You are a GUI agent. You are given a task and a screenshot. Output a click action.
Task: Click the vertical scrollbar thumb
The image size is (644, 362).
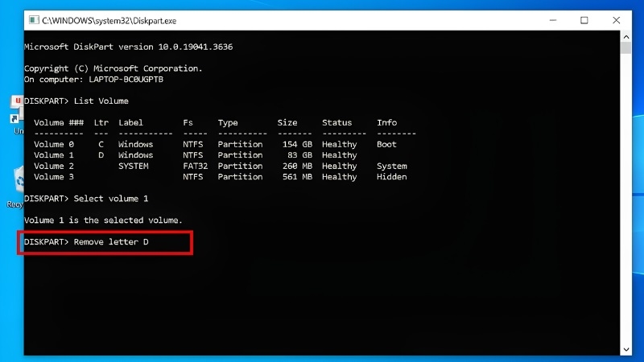[626, 48]
